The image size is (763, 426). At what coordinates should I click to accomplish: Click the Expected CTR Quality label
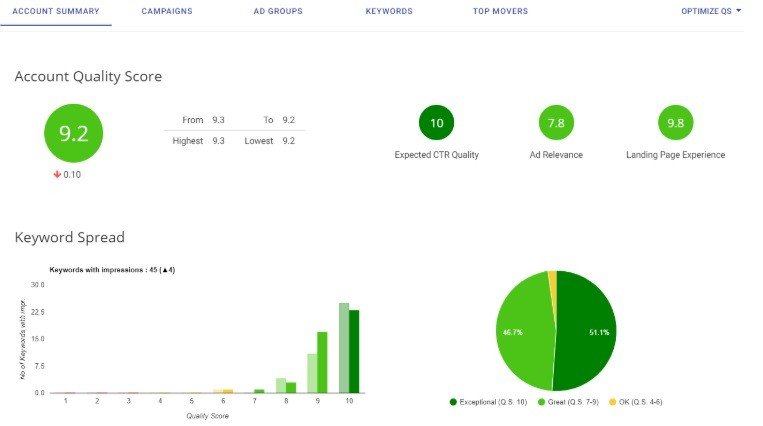click(436, 155)
